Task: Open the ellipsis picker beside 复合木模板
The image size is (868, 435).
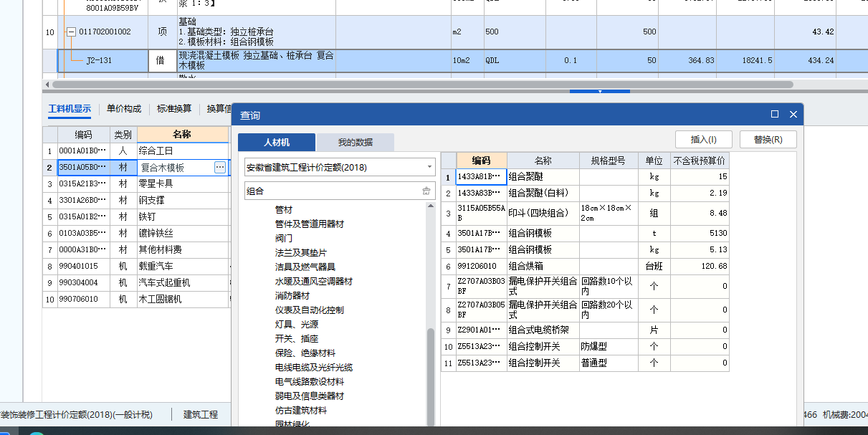Action: [219, 166]
